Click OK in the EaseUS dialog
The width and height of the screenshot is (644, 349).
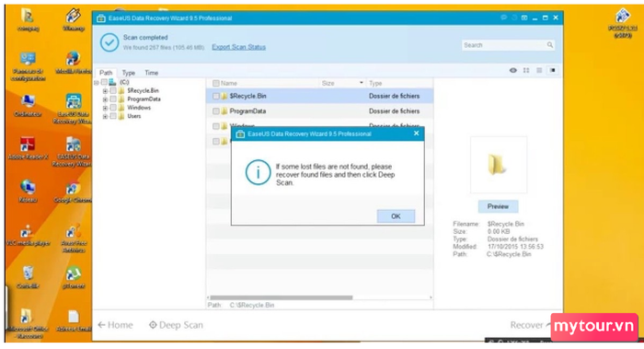(396, 216)
